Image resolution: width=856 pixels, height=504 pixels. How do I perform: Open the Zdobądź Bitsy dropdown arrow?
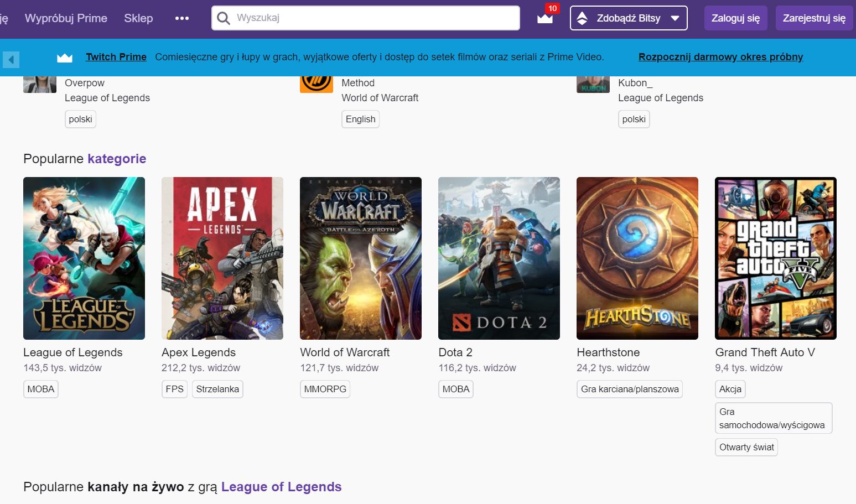click(x=675, y=18)
